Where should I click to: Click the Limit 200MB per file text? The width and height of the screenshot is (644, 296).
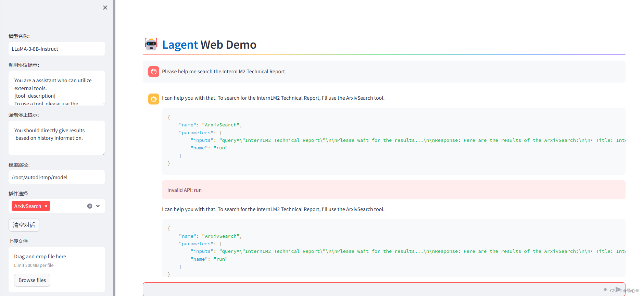pyautogui.click(x=34, y=266)
